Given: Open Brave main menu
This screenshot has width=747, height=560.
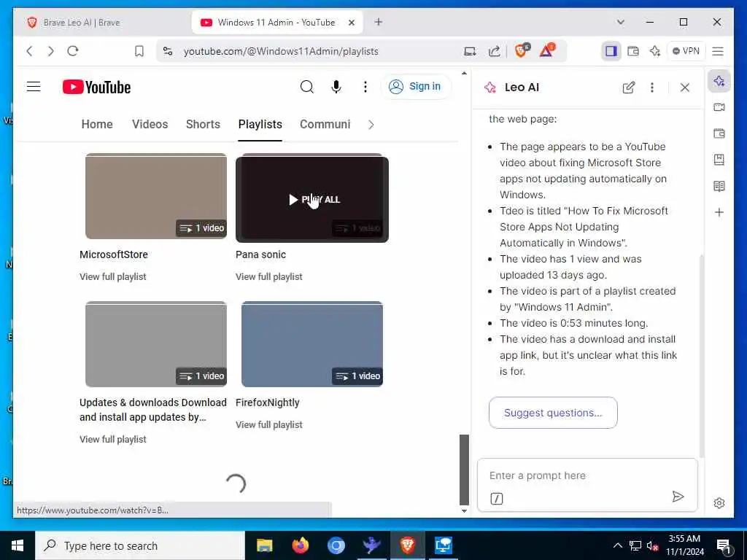Looking at the screenshot, I should coord(718,51).
